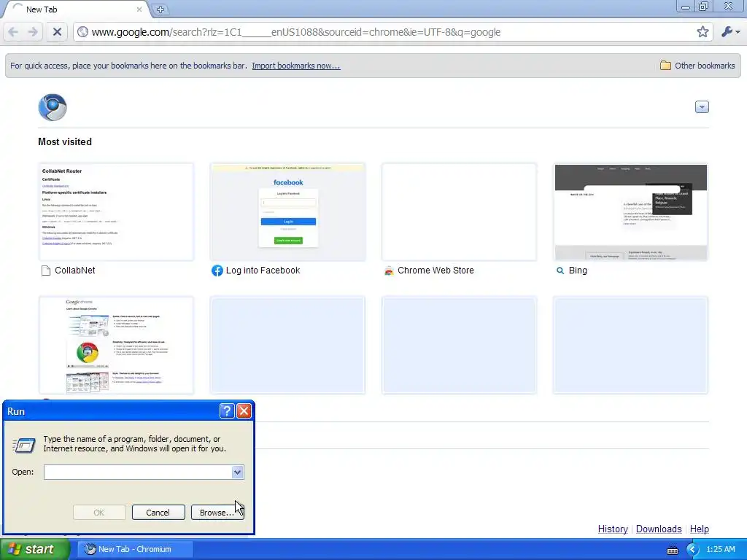Select the New Tab browser tab
The height and width of the screenshot is (560, 747).
pos(76,9)
